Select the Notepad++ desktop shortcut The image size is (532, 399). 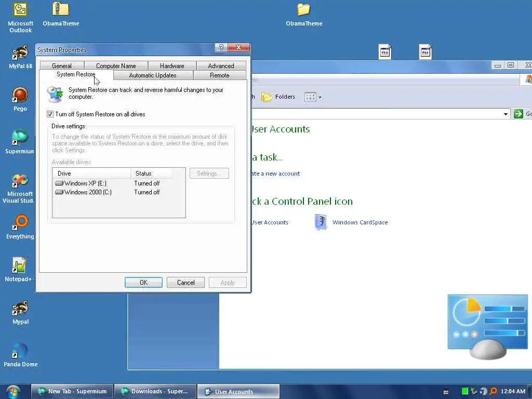tap(19, 270)
